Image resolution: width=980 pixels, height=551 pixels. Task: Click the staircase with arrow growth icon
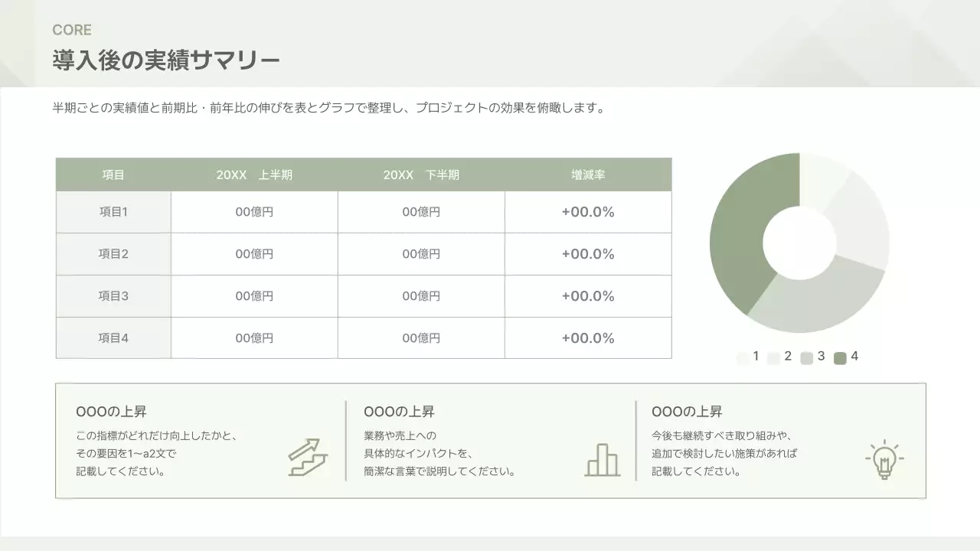[308, 457]
